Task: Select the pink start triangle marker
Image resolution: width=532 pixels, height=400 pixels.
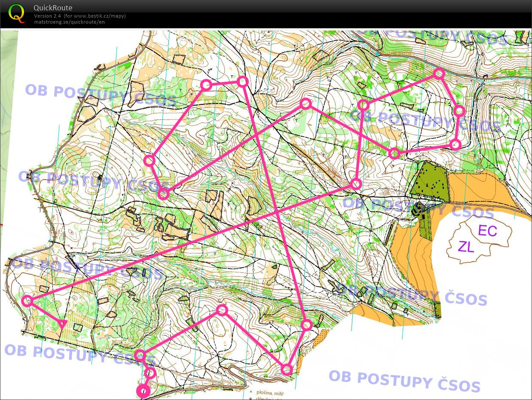Action: click(62, 324)
